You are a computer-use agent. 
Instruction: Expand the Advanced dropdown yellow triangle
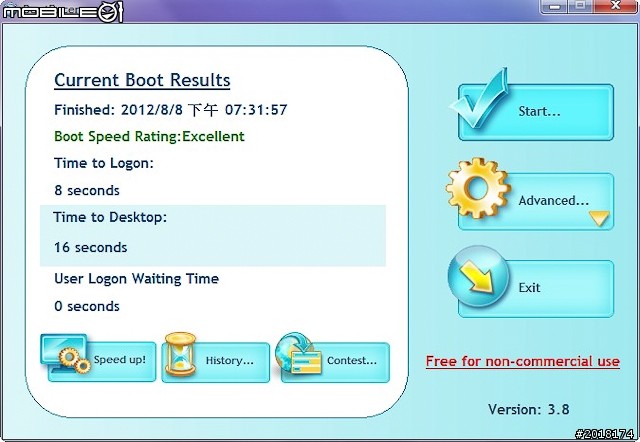pos(599,218)
